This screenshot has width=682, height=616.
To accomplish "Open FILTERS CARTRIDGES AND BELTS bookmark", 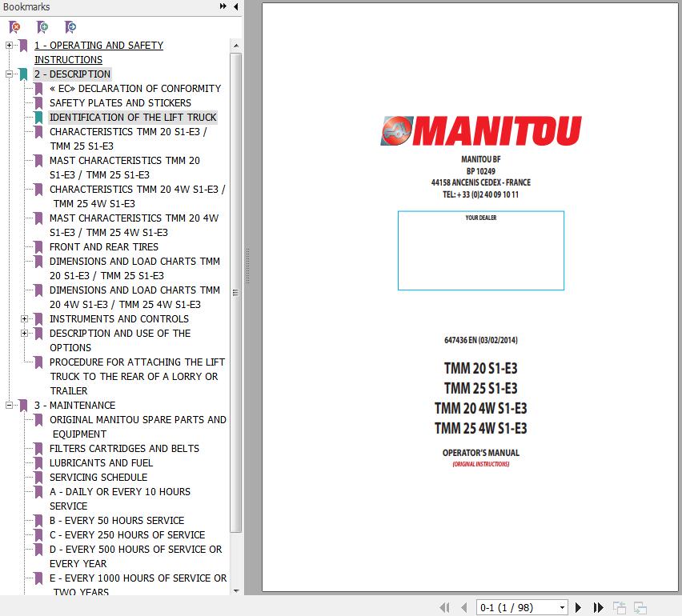I will coord(124,449).
